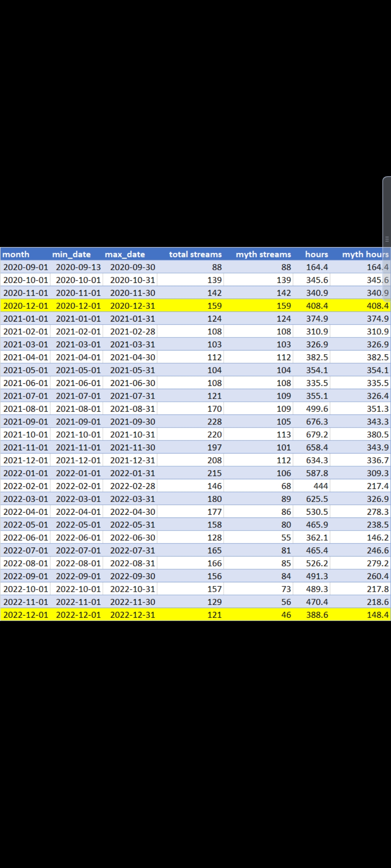The image size is (391, 868).
Task: Click hours value "444"
Action: tap(321, 486)
